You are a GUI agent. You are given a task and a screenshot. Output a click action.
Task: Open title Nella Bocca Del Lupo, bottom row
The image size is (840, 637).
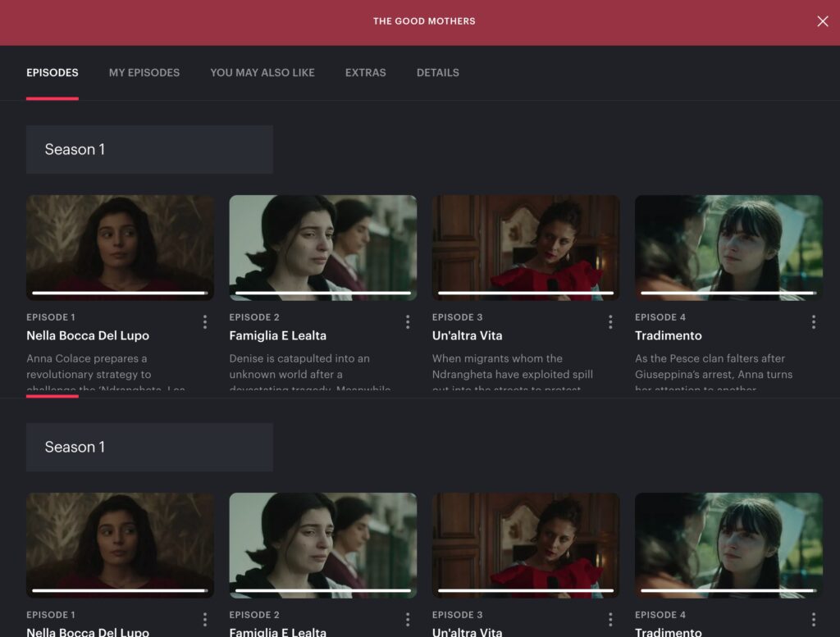click(x=88, y=631)
